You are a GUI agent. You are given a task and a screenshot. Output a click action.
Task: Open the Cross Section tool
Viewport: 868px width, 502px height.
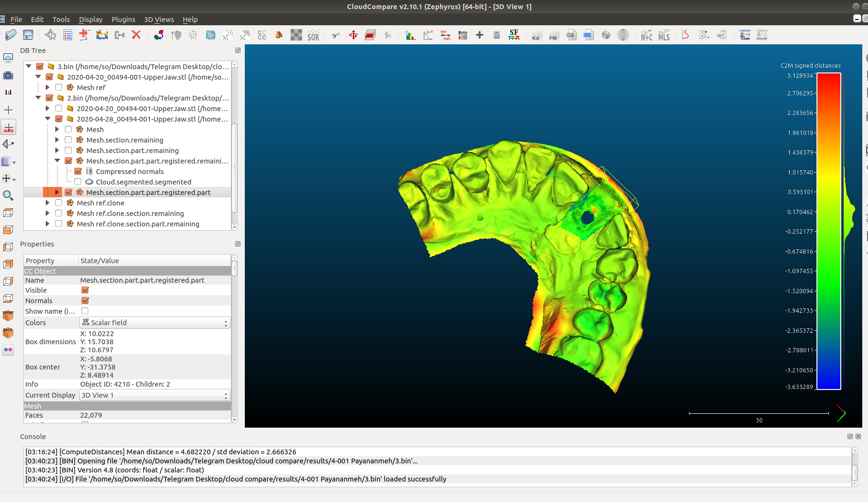370,35
